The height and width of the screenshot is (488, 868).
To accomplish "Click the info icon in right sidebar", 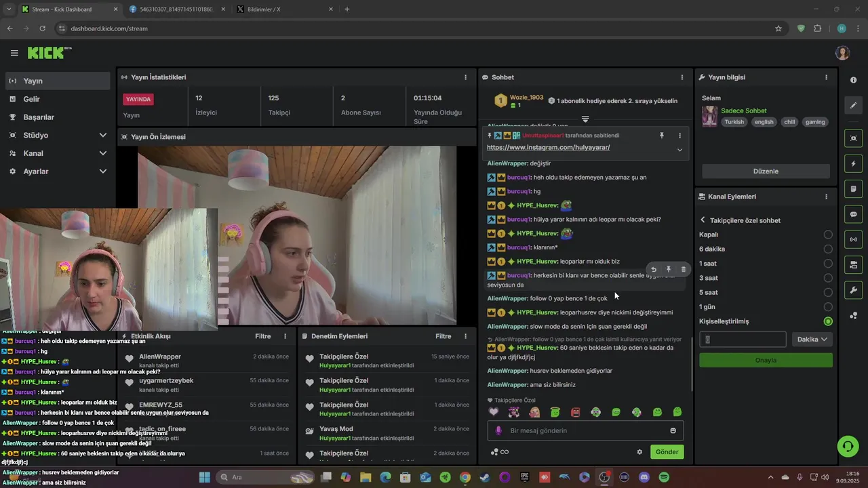I will [853, 80].
